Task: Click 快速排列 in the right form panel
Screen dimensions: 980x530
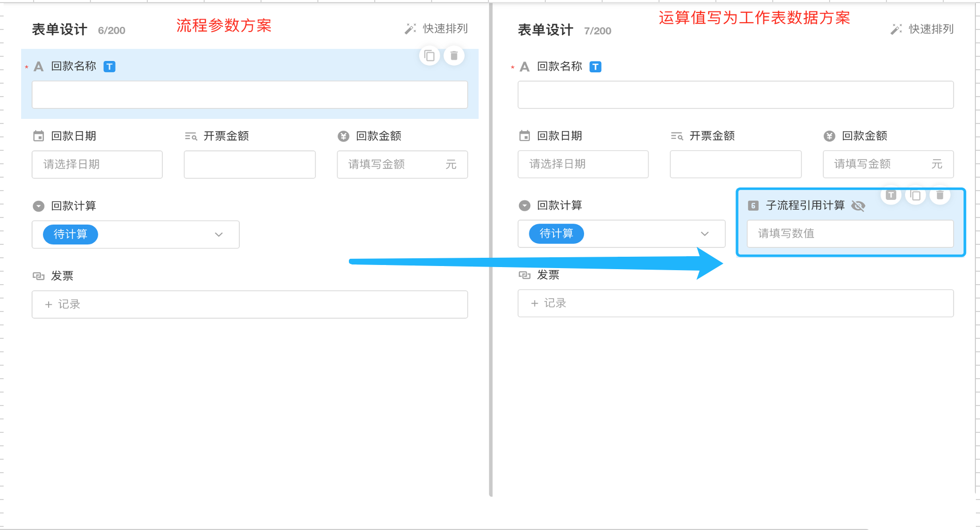Action: coord(930,29)
